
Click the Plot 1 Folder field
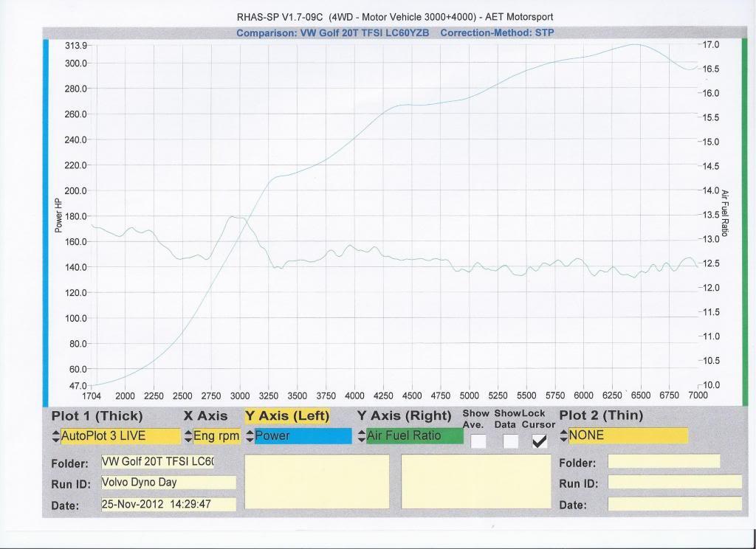pos(157,463)
